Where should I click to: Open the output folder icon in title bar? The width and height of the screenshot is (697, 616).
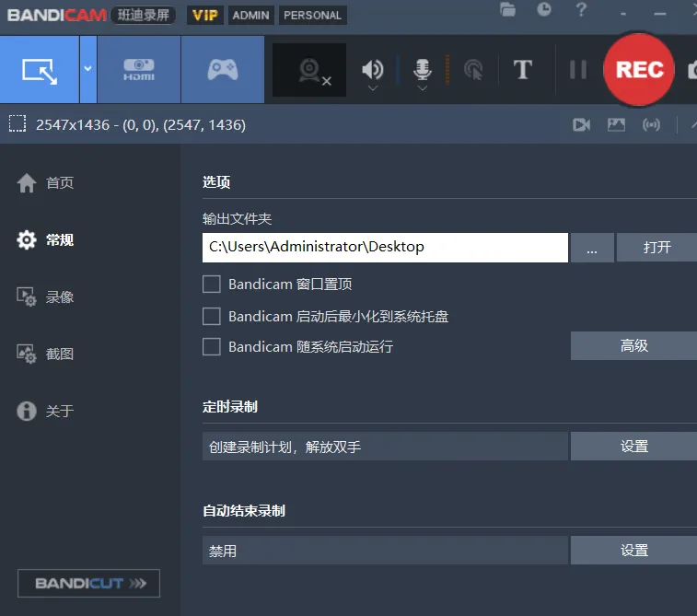point(508,10)
